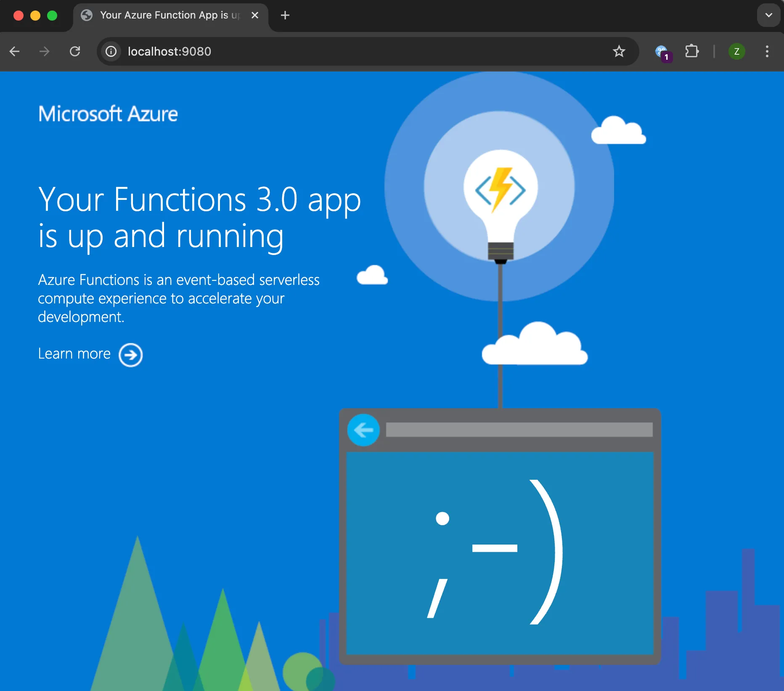The image size is (784, 691).
Task: Select the Your Azure Function App tab
Action: coord(164,16)
